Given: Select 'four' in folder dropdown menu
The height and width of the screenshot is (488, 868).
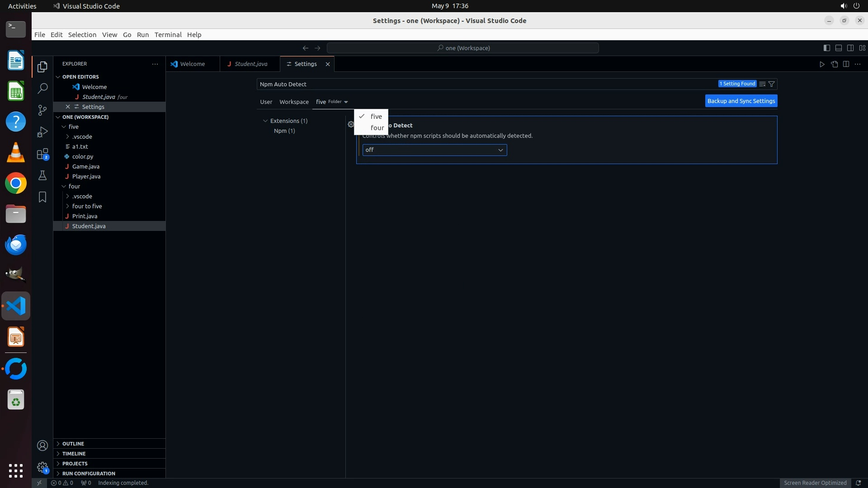Looking at the screenshot, I should click(x=377, y=128).
